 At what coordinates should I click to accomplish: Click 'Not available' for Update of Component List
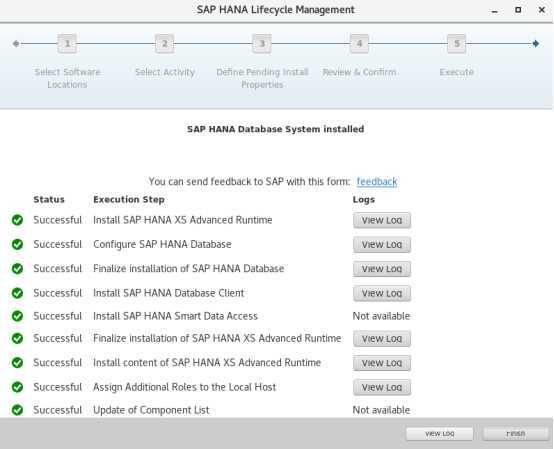tap(381, 410)
